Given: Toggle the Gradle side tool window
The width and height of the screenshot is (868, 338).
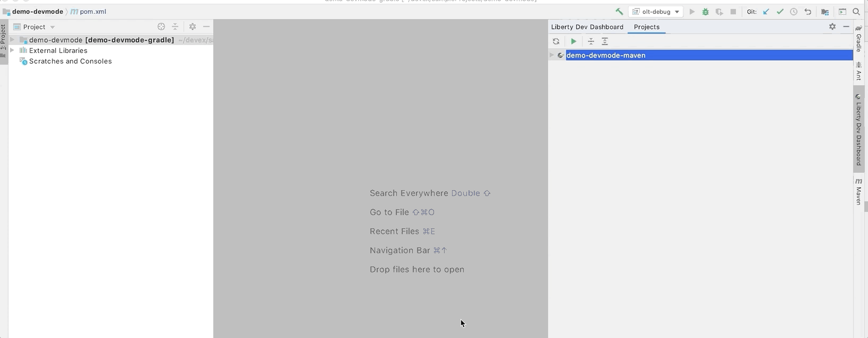Looking at the screenshot, I should click(x=858, y=39).
